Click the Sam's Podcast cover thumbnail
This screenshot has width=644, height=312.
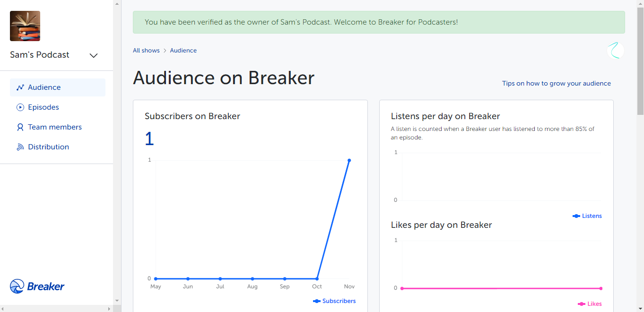click(x=25, y=26)
